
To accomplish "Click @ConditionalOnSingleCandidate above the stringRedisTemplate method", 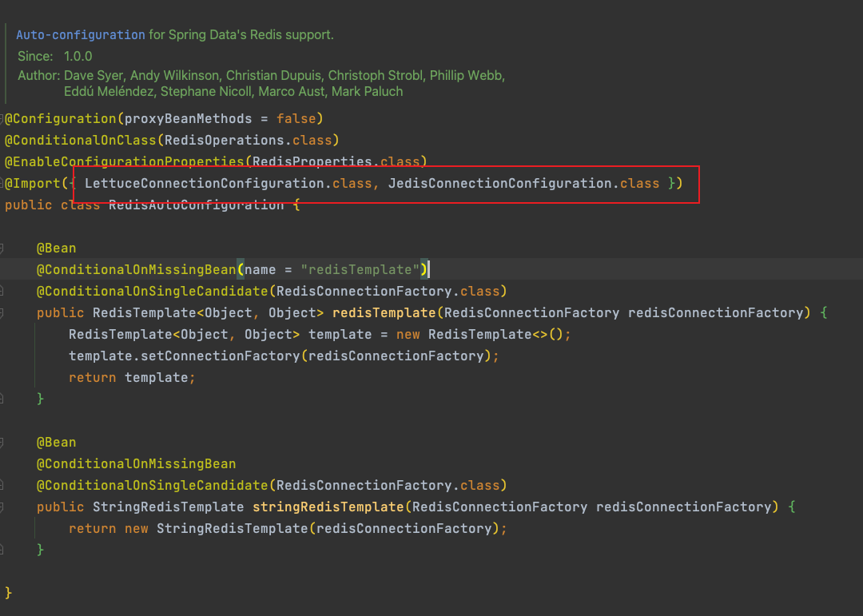I will tap(152, 486).
